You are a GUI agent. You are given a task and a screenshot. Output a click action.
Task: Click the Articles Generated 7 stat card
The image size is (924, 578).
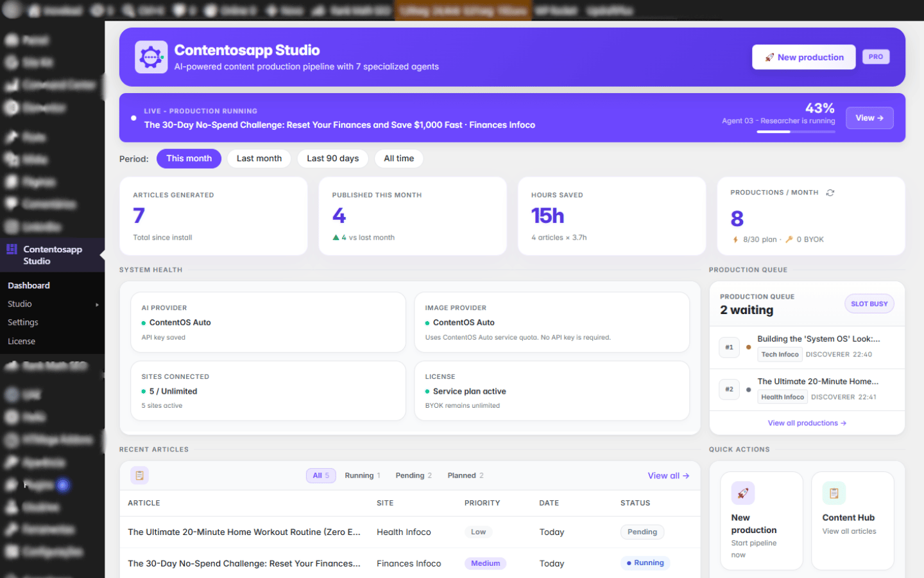pyautogui.click(x=214, y=216)
